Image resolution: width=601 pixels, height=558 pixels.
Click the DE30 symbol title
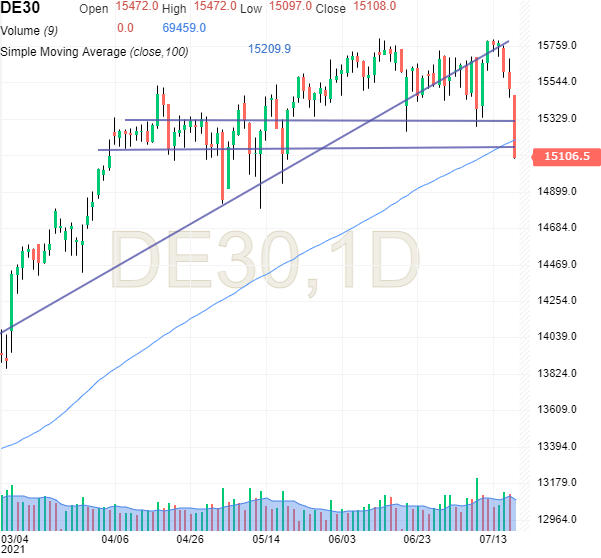20,8
